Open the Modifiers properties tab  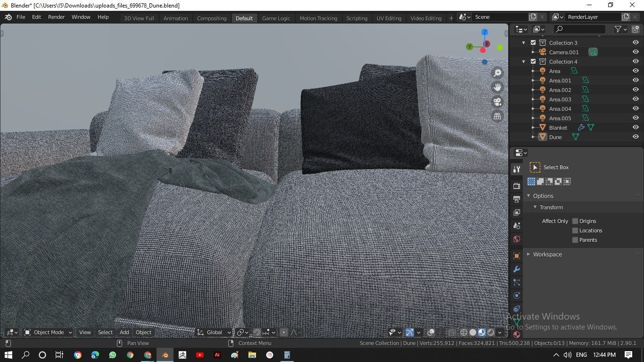[x=517, y=269]
